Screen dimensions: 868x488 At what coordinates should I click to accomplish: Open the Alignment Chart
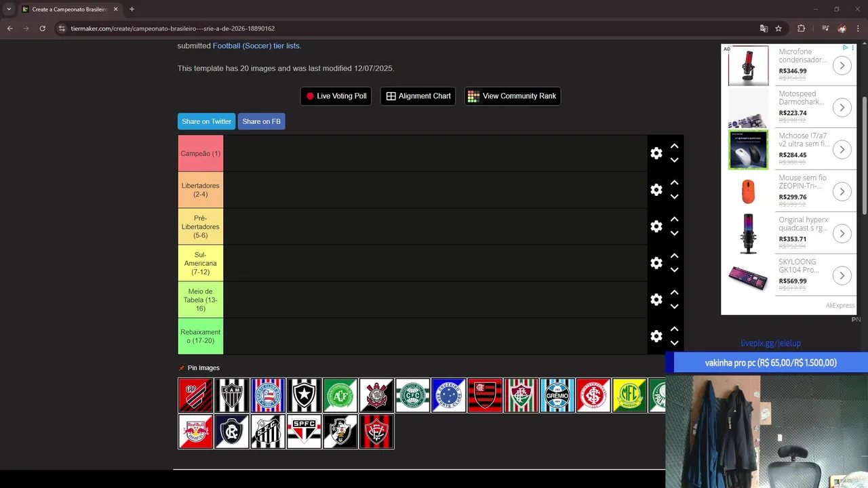[418, 96]
